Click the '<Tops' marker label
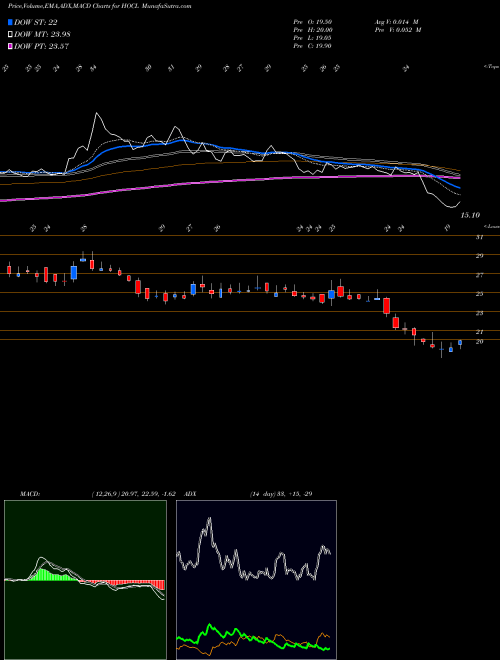500x660 pixels. pyautogui.click(x=492, y=67)
